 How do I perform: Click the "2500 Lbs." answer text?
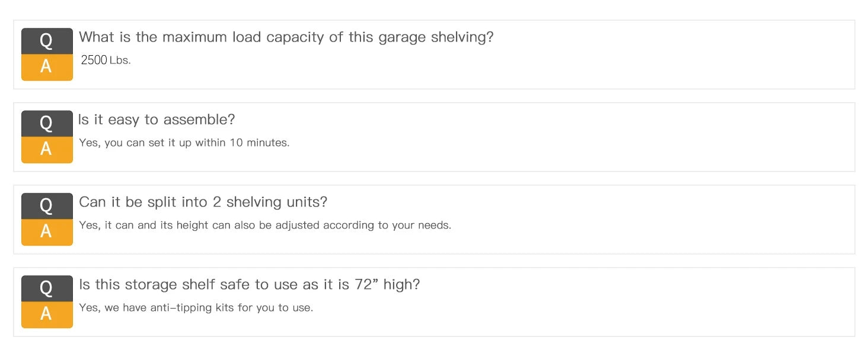click(x=106, y=61)
